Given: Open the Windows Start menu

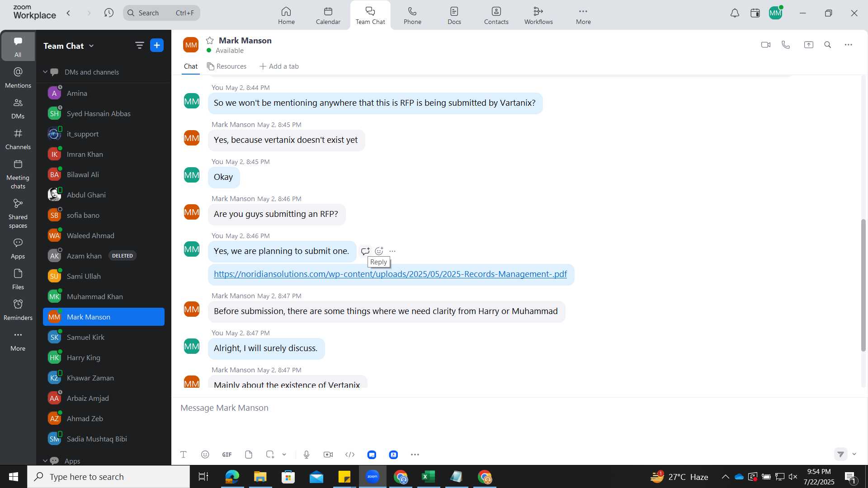Looking at the screenshot, I should click(14, 477).
